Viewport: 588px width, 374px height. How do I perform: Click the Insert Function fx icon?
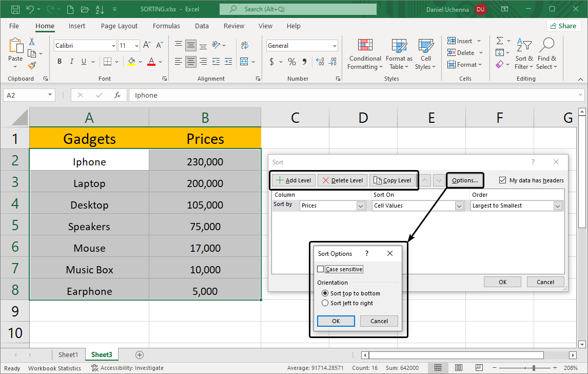(x=117, y=95)
